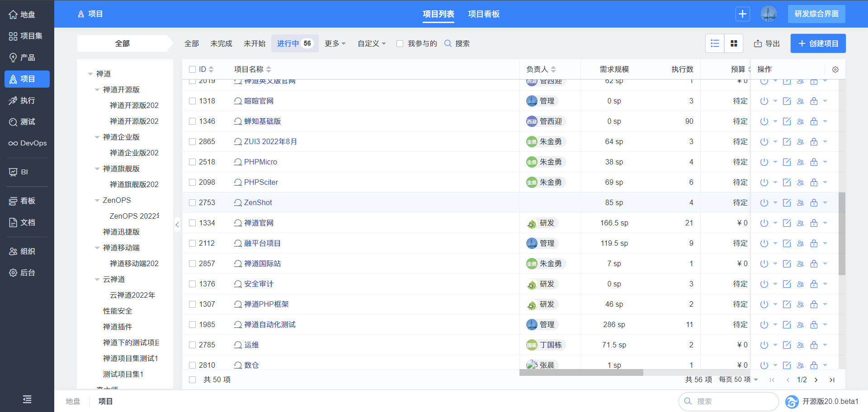
Task: Click the horizontal scrollbar under the table
Action: (581, 373)
